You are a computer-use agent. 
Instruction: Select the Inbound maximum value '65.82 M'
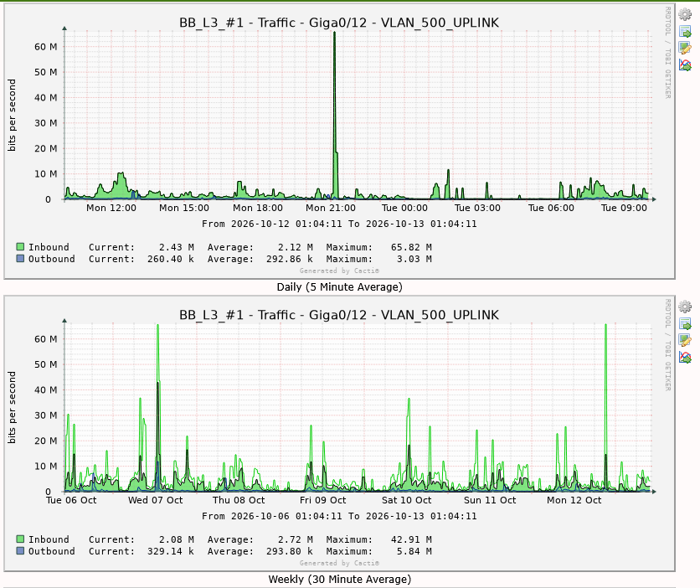pos(411,247)
